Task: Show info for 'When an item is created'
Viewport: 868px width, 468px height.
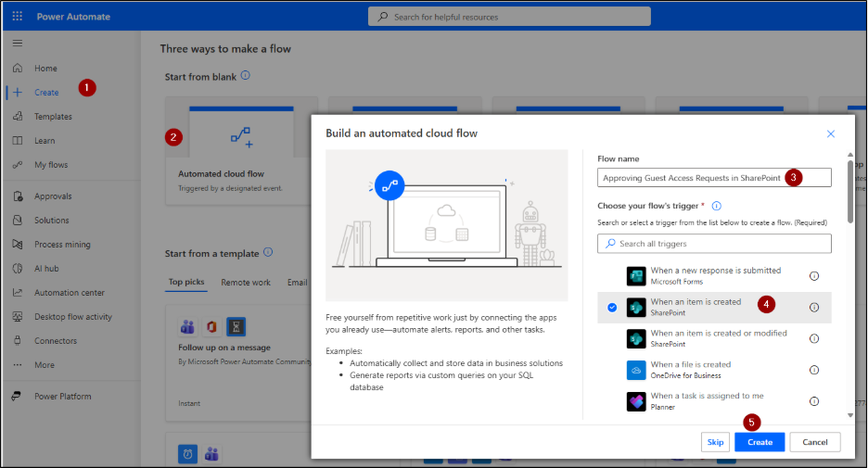Action: tap(814, 307)
